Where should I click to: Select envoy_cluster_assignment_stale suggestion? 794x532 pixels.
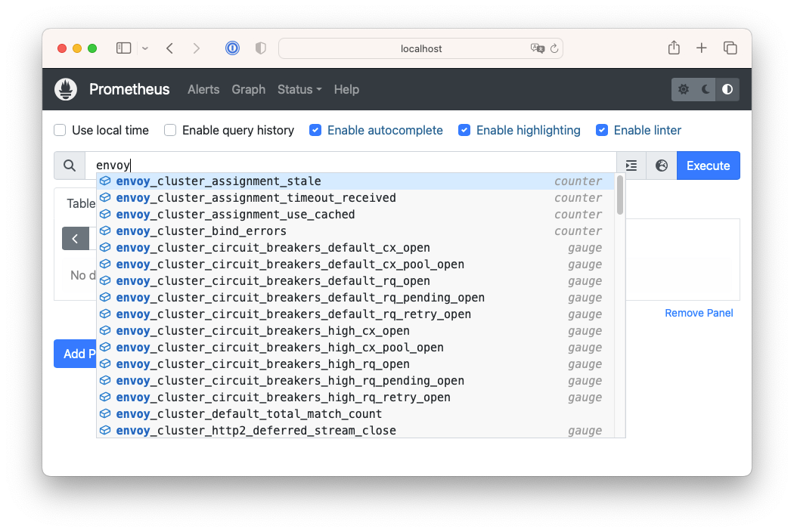click(x=355, y=181)
